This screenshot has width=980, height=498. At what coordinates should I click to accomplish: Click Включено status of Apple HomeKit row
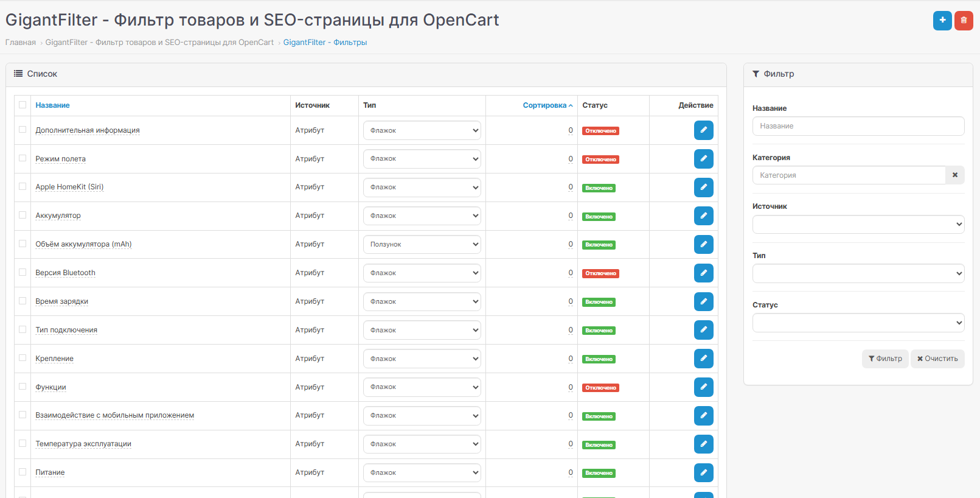coord(599,188)
